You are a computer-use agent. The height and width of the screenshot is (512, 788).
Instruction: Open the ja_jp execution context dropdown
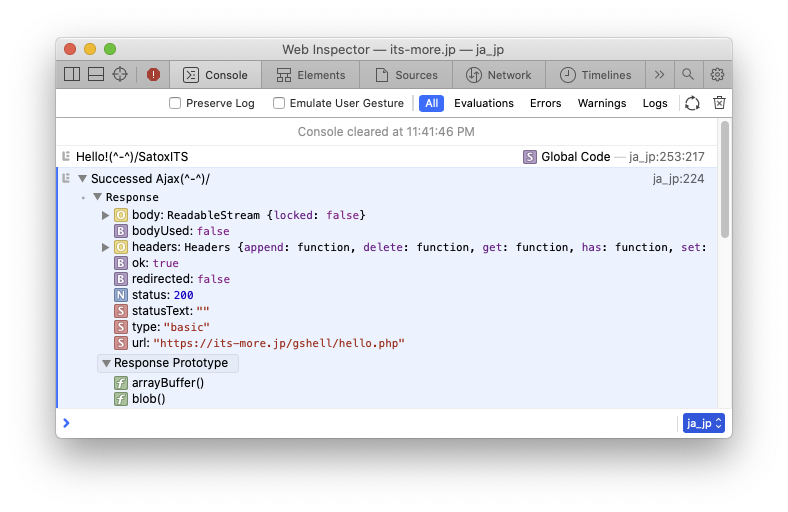(x=703, y=423)
